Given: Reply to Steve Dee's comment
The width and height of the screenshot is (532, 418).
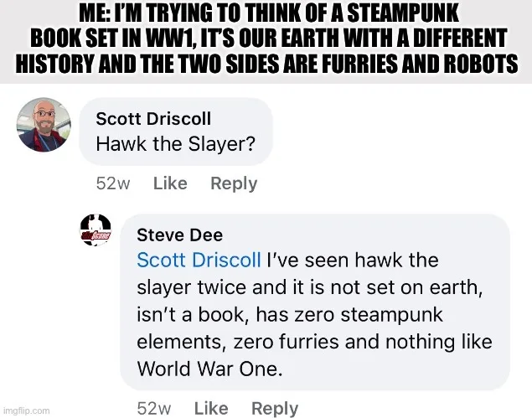Looking at the screenshot, I should [x=275, y=409].
